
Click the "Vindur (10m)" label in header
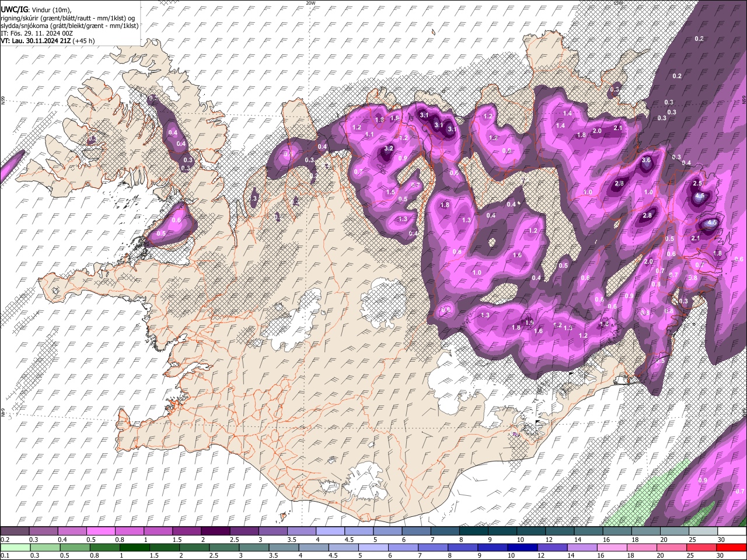click(x=51, y=10)
